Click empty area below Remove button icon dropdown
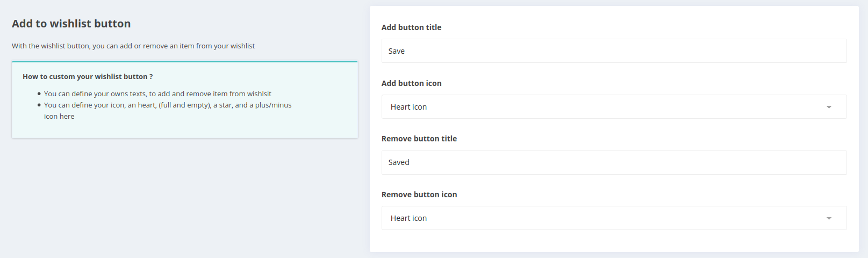Screen dimensions: 868x258 614,241
